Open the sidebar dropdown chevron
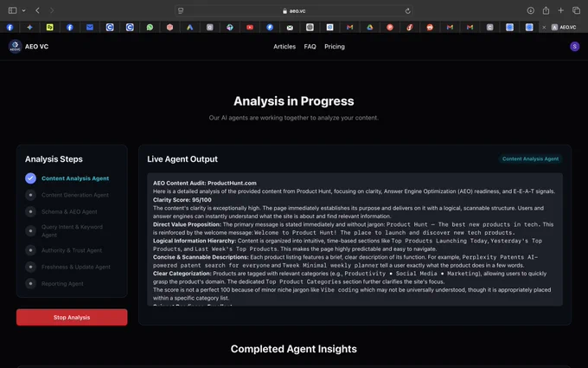Viewport: 588px width, 368px height. [23, 10]
